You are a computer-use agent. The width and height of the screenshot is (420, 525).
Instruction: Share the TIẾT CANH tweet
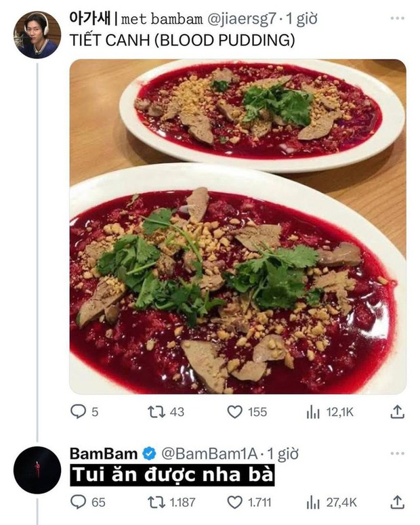click(x=398, y=411)
